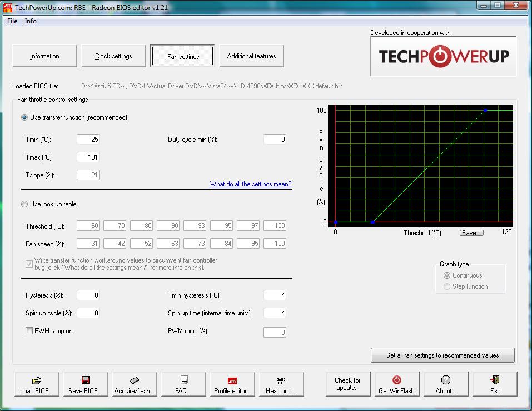This screenshot has width=532, height=411.
Task: Click Threshold field with value 97
Action: tap(248, 226)
